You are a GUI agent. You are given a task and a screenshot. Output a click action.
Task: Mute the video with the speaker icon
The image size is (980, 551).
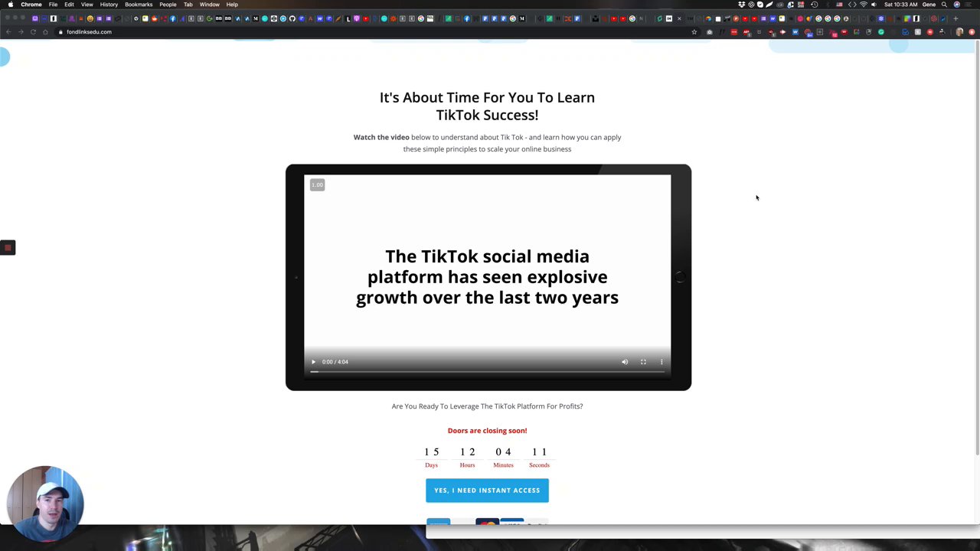(x=625, y=362)
